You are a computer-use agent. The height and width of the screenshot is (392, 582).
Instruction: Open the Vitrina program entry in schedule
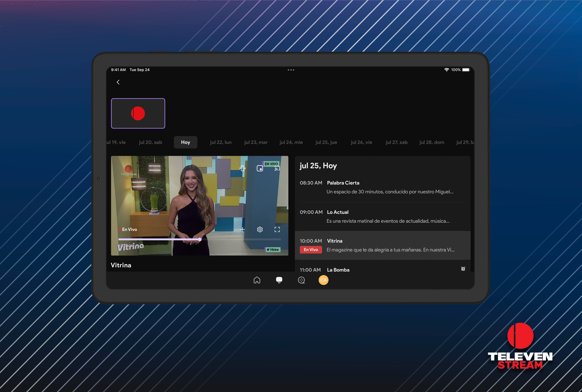click(382, 245)
